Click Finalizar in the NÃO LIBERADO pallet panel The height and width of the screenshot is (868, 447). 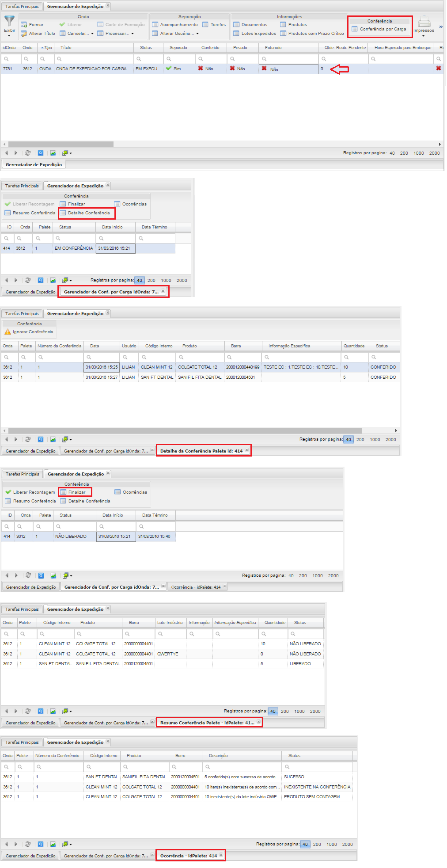pyautogui.click(x=73, y=492)
